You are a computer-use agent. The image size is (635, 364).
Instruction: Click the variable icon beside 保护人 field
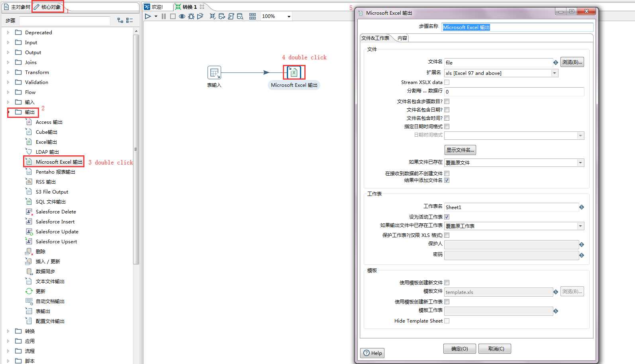(x=582, y=245)
